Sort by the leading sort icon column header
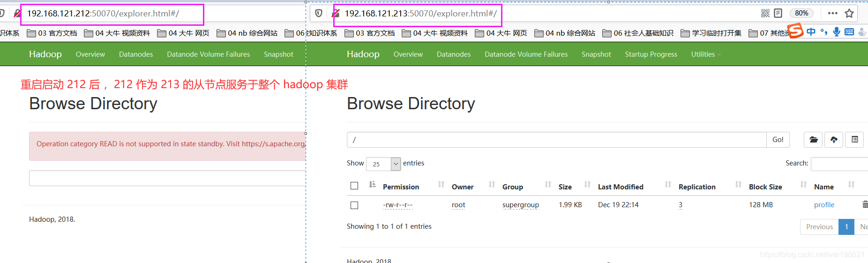Screen dimensions: 868x263 pos(372,185)
